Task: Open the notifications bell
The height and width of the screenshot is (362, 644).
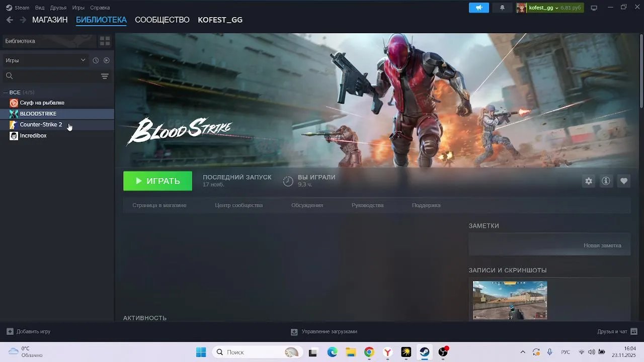Action: pyautogui.click(x=502, y=8)
